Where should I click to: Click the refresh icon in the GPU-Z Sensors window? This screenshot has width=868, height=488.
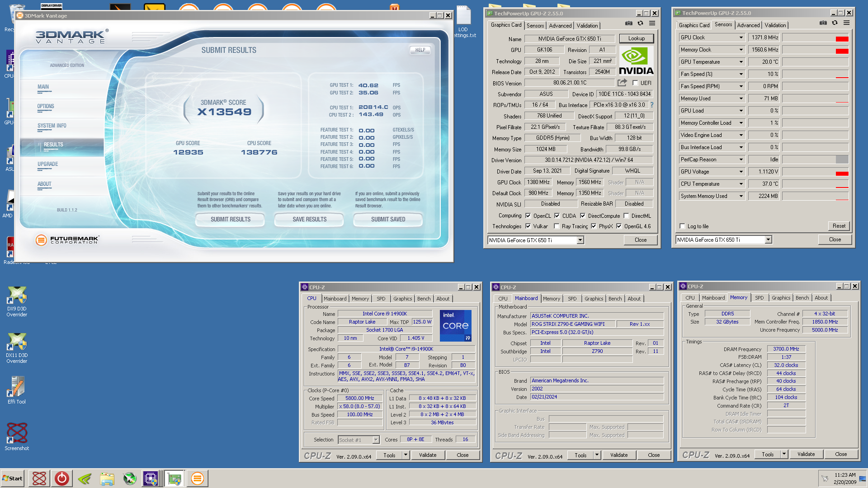click(x=835, y=23)
